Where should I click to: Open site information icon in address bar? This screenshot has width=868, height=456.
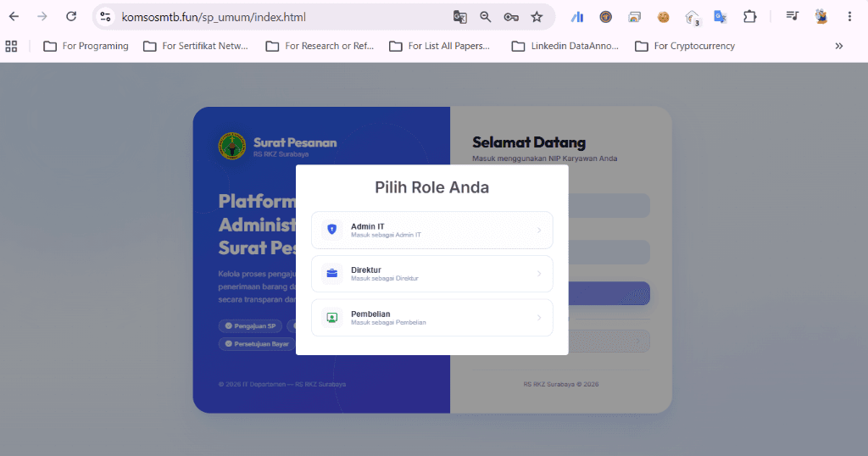pyautogui.click(x=105, y=17)
